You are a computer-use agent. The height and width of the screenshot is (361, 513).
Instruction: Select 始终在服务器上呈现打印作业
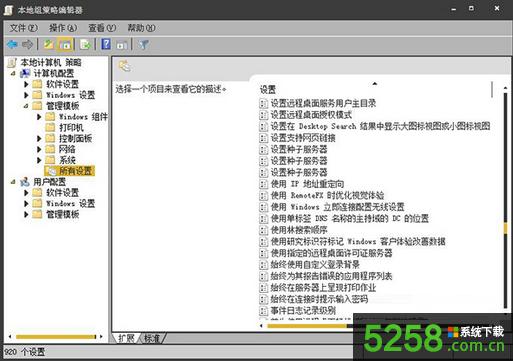pyautogui.click(x=323, y=288)
